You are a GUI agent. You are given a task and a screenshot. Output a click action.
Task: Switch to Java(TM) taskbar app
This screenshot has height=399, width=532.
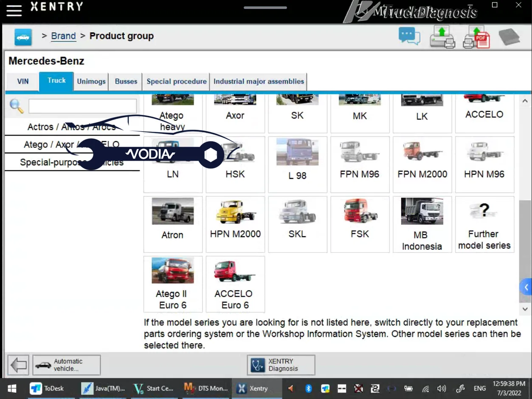[x=103, y=388]
